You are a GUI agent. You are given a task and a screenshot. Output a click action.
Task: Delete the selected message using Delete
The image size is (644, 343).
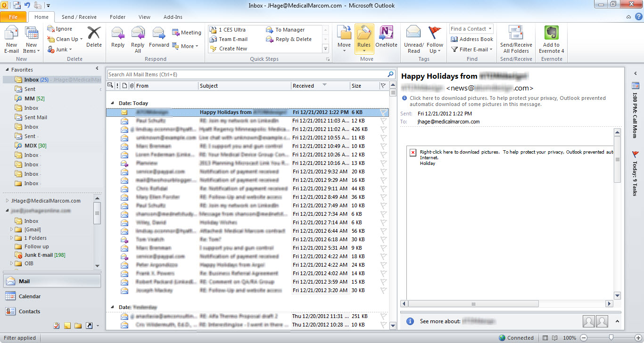[94, 37]
